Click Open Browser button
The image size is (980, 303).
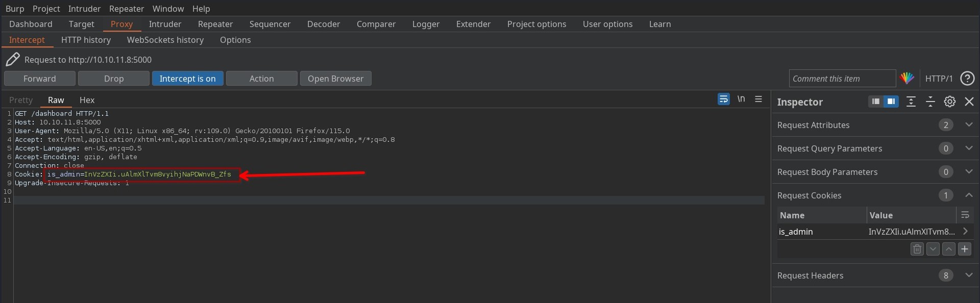[x=336, y=79]
